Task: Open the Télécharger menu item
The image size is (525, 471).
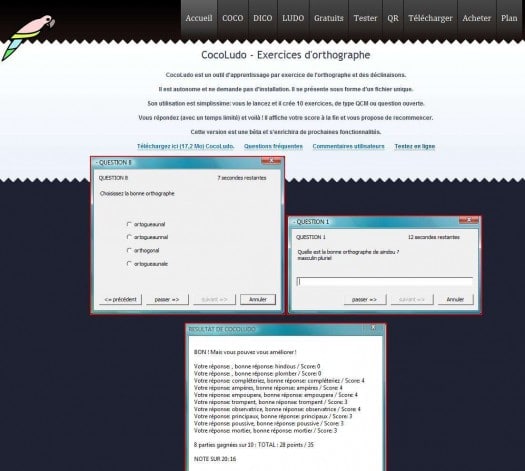Action: [430, 18]
